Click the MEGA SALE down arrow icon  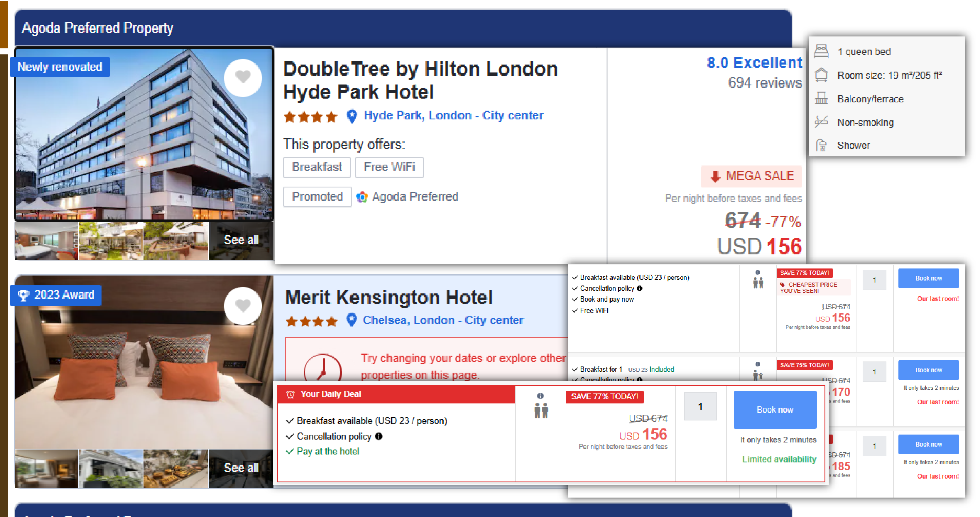tap(716, 177)
